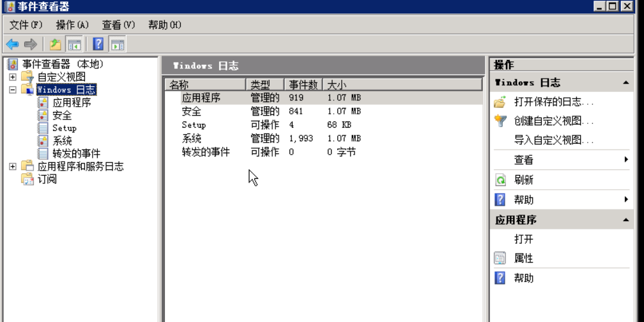The height and width of the screenshot is (322, 644).
Task: Click the 应用程序 log icon in tree
Action: (x=43, y=103)
